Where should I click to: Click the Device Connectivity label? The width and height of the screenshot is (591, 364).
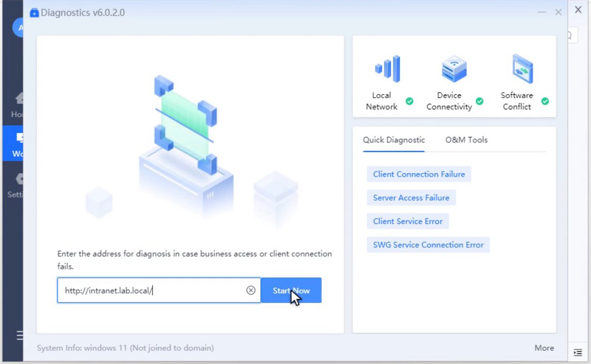tap(449, 101)
